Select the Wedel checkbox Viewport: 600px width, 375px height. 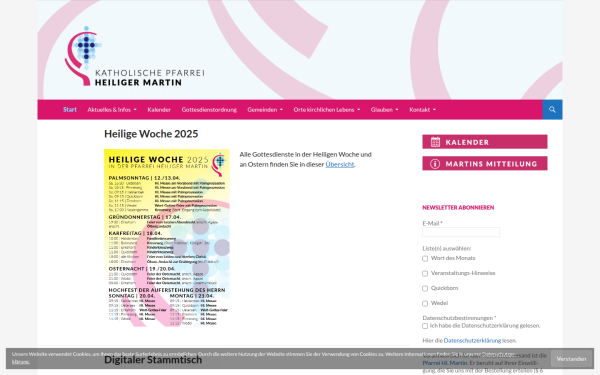point(425,303)
